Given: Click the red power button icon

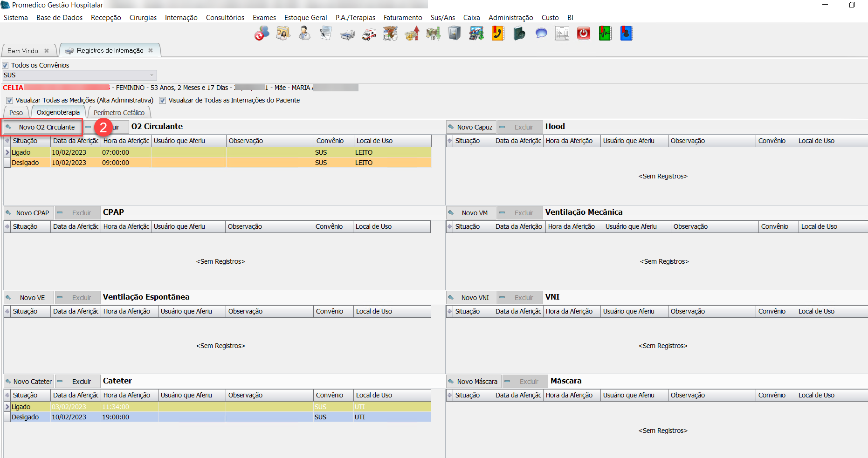Looking at the screenshot, I should click(583, 34).
